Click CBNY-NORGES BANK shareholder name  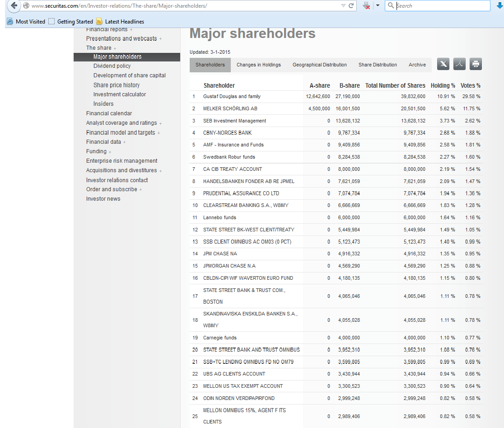click(227, 133)
